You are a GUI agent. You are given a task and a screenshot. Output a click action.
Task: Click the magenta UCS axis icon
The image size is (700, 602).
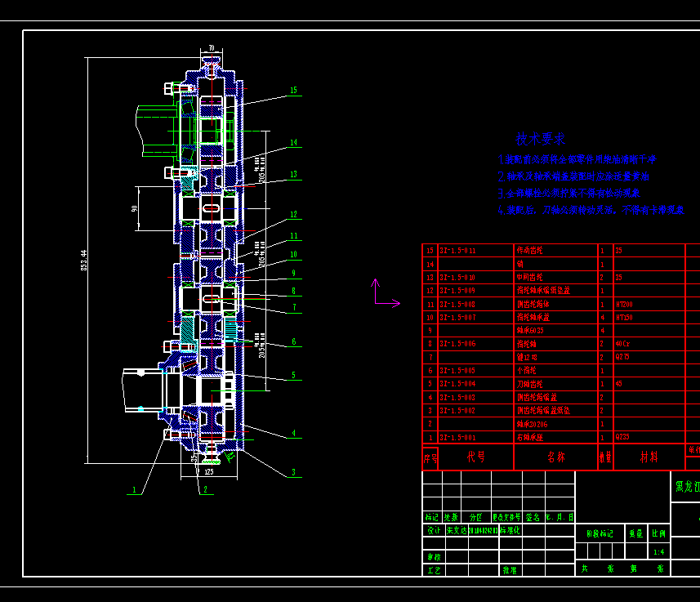tap(386, 293)
